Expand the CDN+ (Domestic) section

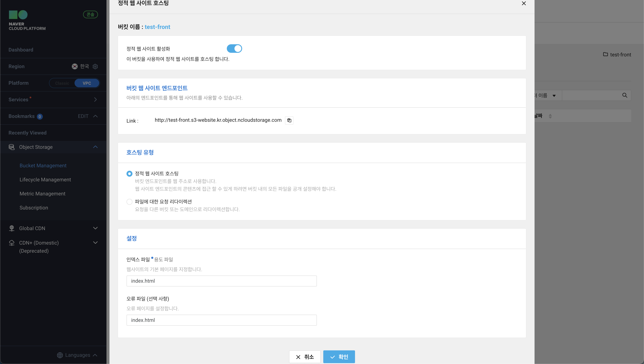[x=95, y=243]
